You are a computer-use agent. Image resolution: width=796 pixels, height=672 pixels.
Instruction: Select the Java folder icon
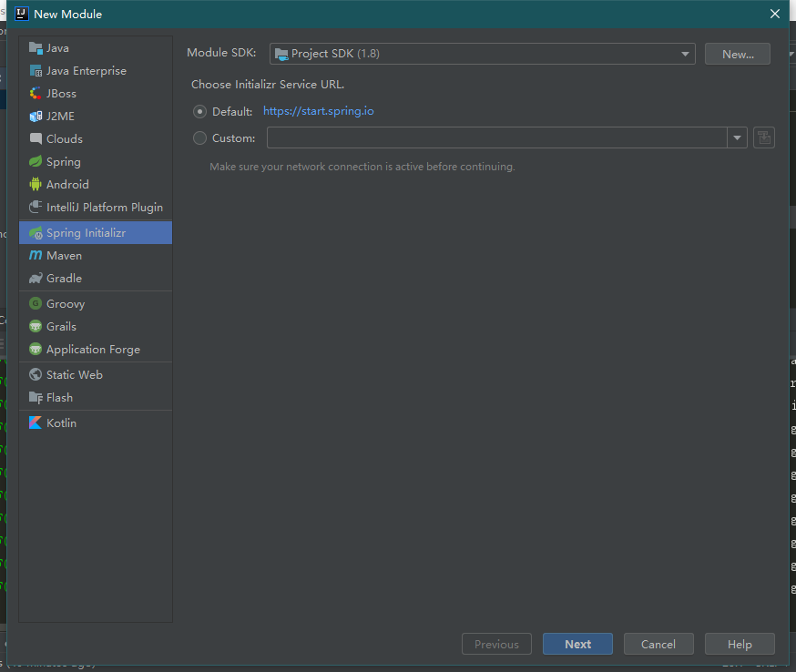tap(36, 48)
